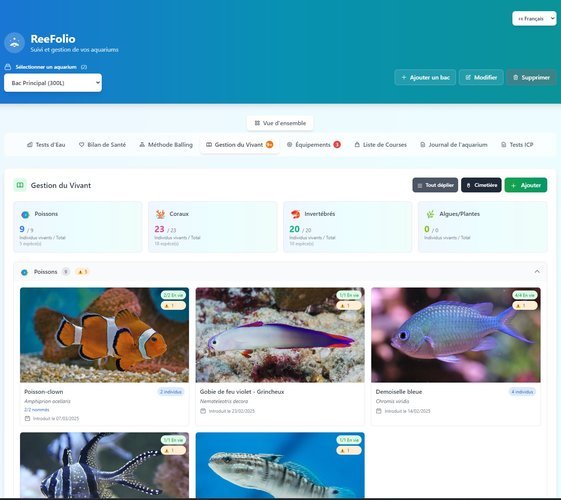
Task: Open the Équipements tab
Action: pyautogui.click(x=313, y=144)
